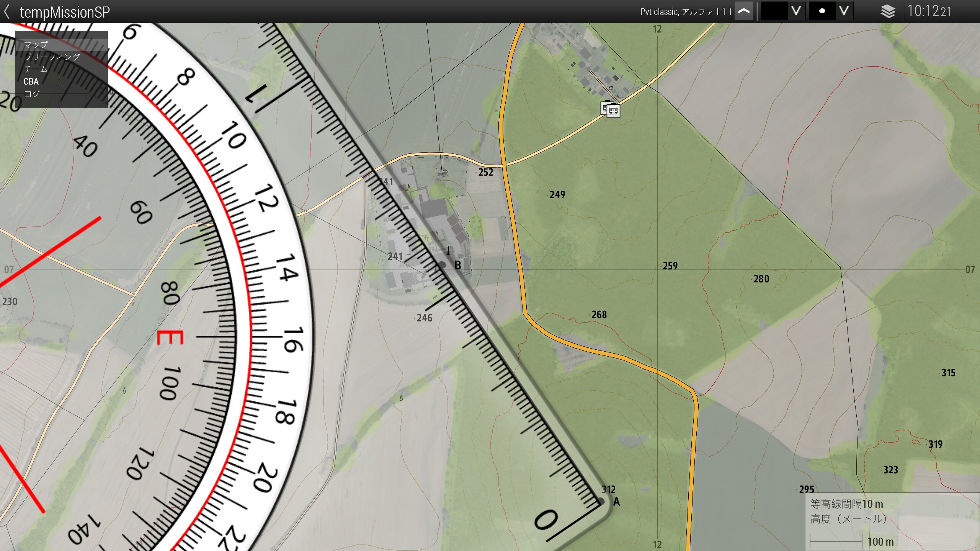Select the マップ menu entry

coord(61,45)
